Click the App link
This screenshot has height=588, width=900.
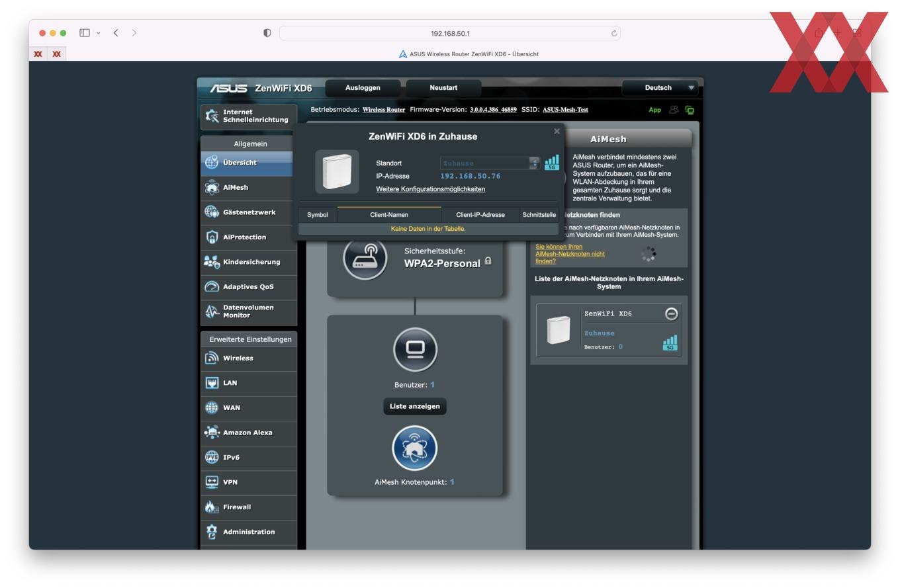[654, 110]
